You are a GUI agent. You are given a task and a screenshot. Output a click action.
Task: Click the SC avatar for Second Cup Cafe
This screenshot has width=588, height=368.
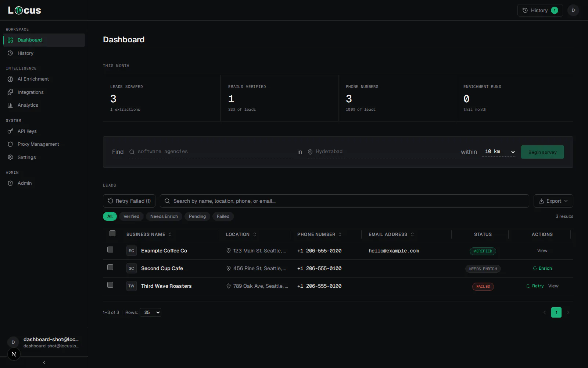tap(132, 268)
